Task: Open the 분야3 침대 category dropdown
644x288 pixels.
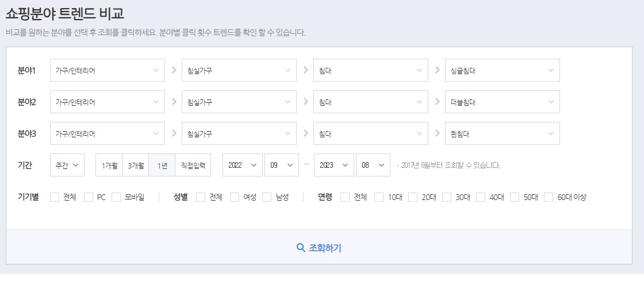Action: point(371,133)
